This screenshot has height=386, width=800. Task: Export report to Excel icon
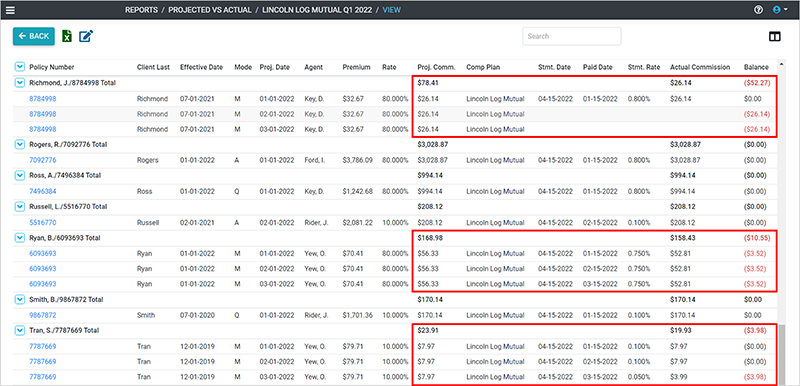(67, 36)
